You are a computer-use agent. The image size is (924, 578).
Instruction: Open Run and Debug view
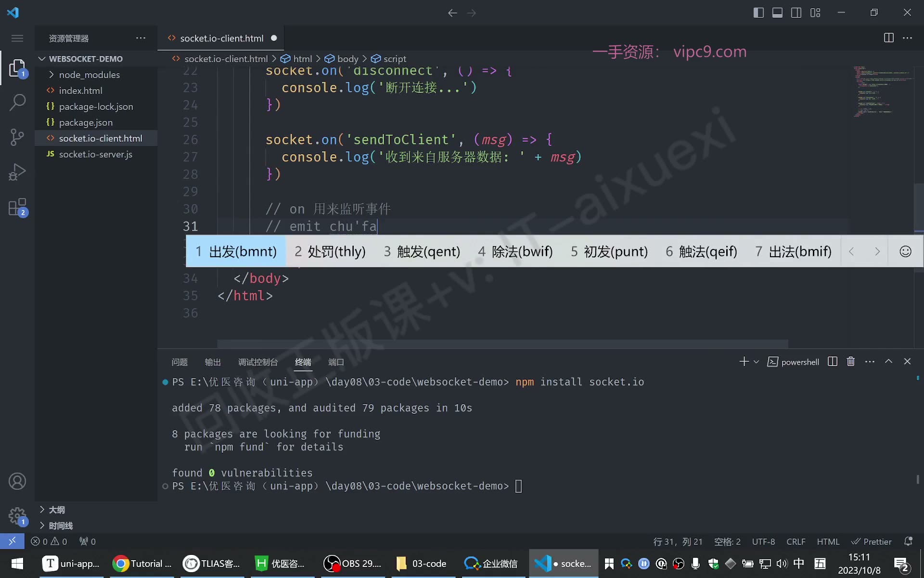[17, 172]
